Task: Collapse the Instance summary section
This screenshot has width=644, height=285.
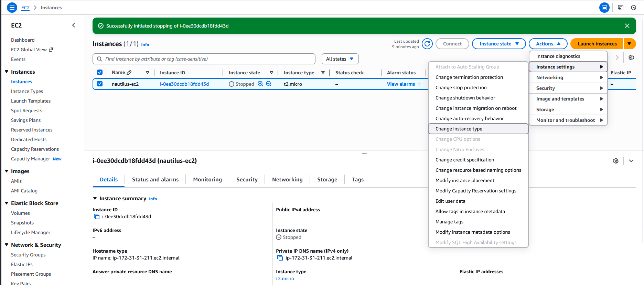Action: click(95, 198)
